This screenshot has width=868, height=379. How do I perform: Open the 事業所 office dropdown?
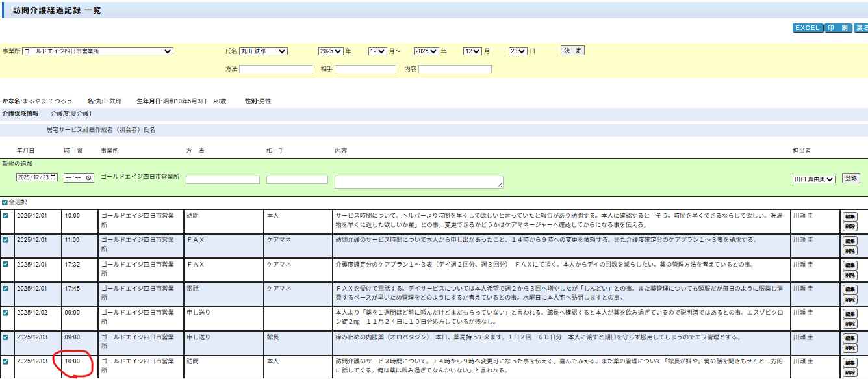click(97, 51)
